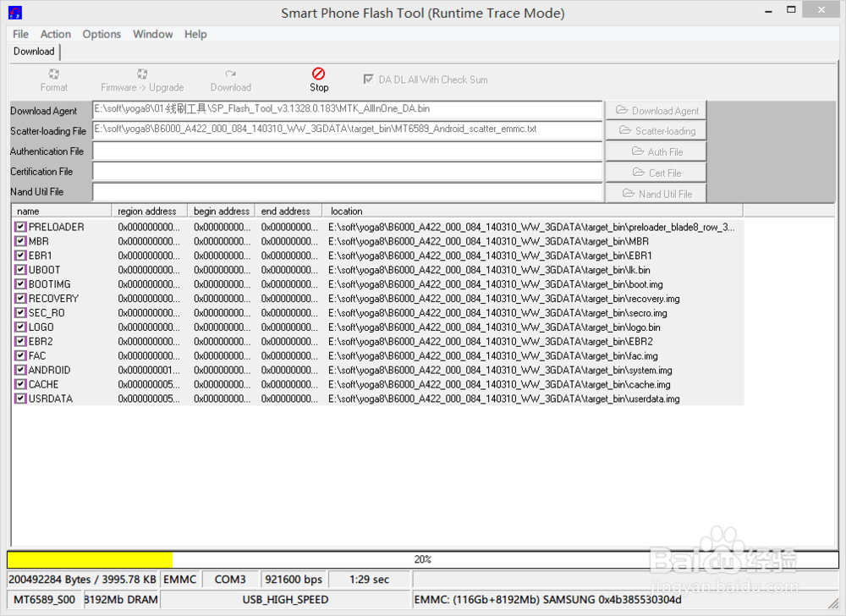Click the Scatter-loading browse button
Screen dimensions: 846x616
coord(656,131)
